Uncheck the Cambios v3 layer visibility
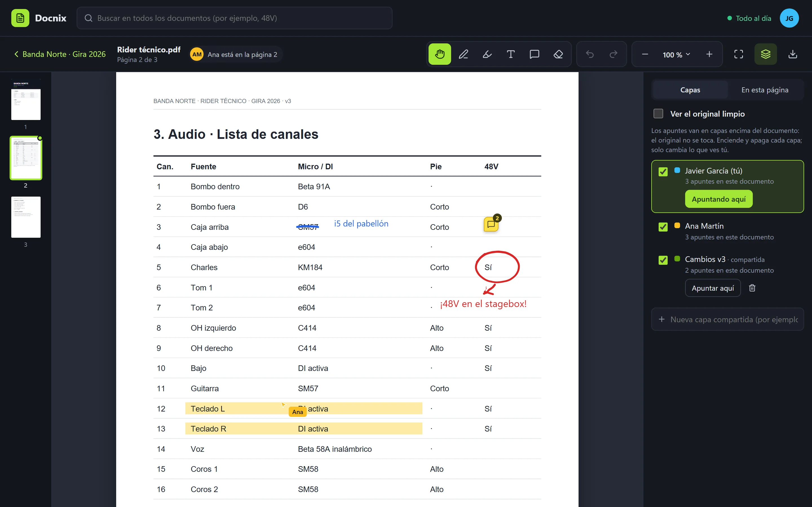Screen dimensions: 812x507 pos(663,260)
